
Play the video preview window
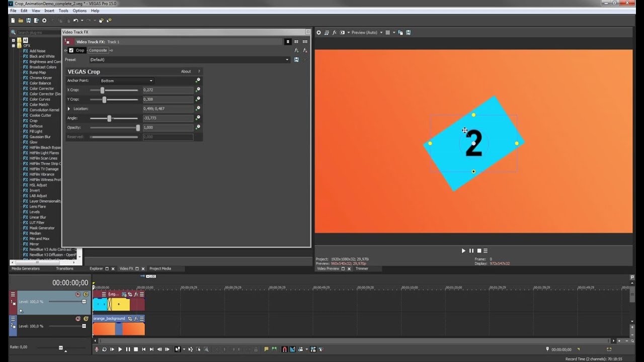point(463,250)
